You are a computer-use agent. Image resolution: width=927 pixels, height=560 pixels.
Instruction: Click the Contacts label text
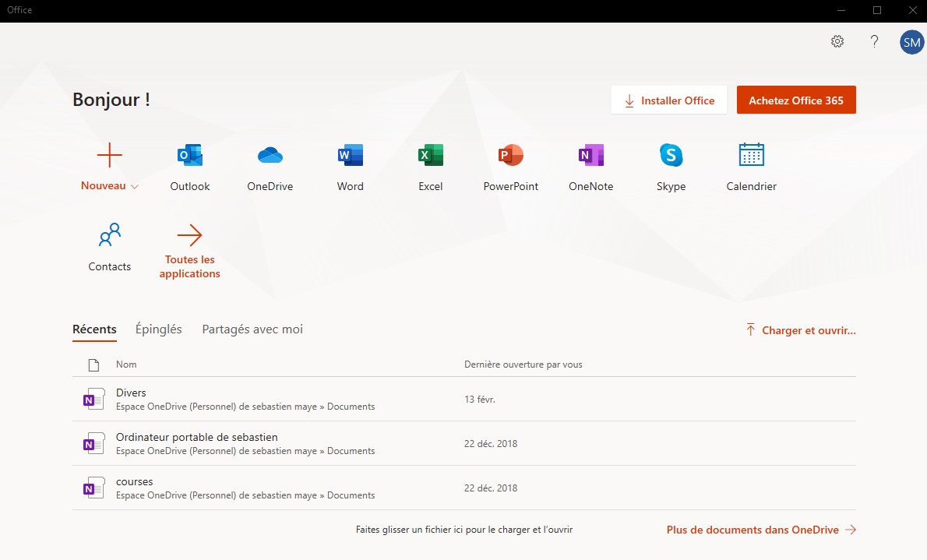click(x=109, y=266)
